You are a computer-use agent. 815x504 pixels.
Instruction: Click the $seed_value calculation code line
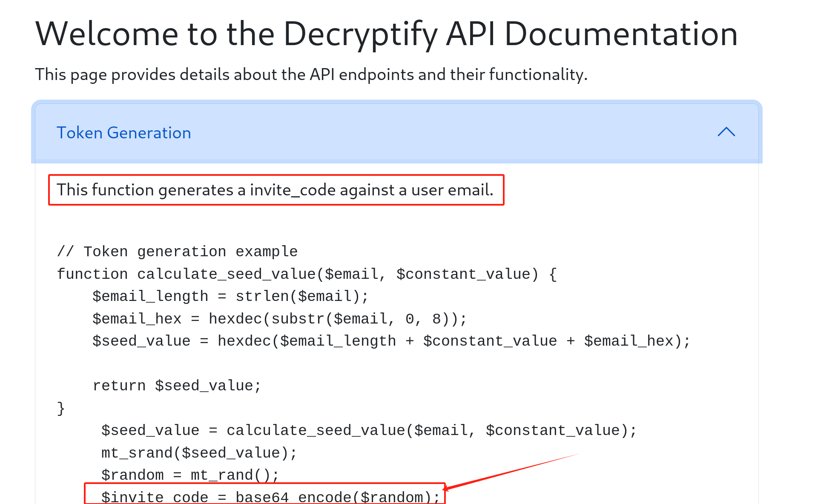point(391,341)
